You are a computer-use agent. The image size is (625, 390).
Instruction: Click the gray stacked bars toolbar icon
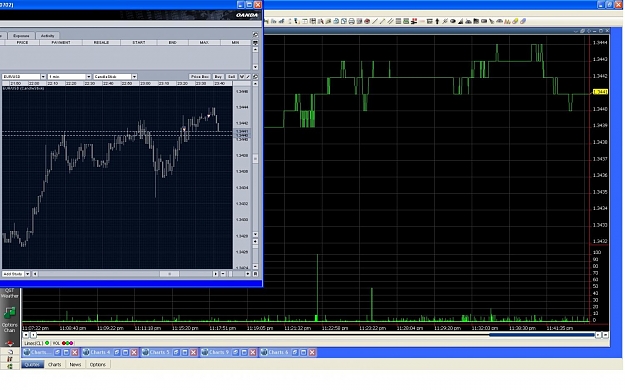398,21
